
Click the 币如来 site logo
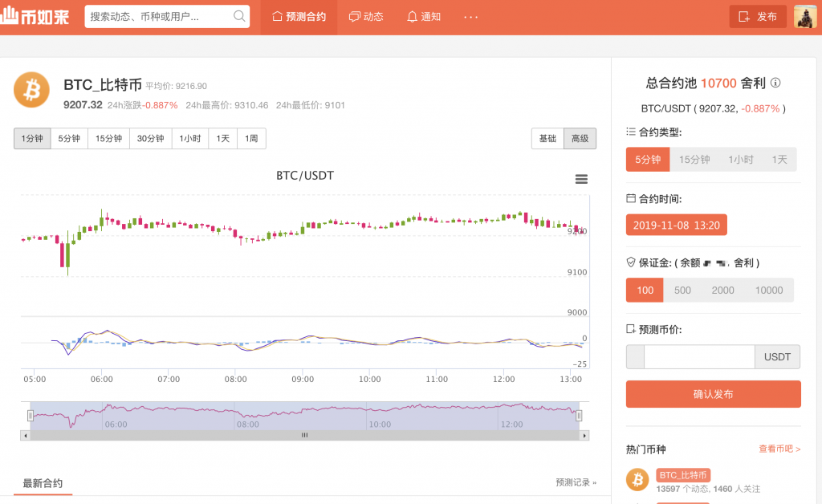click(x=36, y=16)
